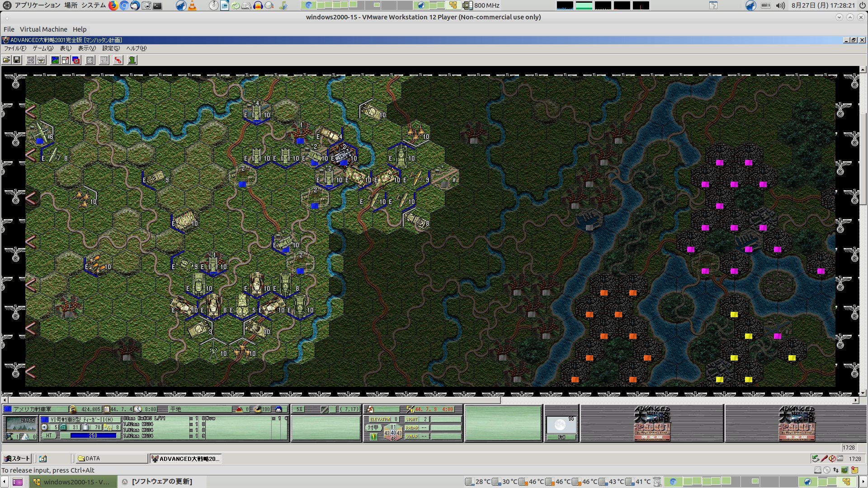The width and height of the screenshot is (868, 488).
Task: Click the SIGHT label in the info panel
Action: pos(412,419)
